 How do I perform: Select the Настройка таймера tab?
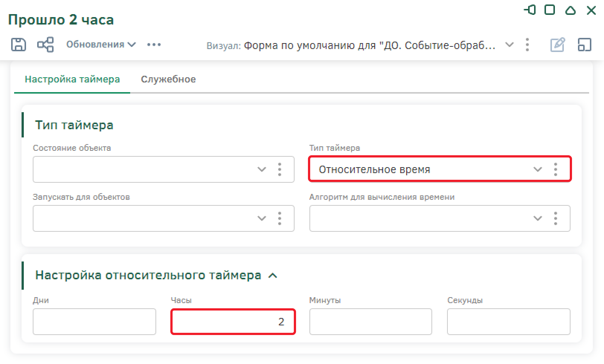[x=72, y=79]
